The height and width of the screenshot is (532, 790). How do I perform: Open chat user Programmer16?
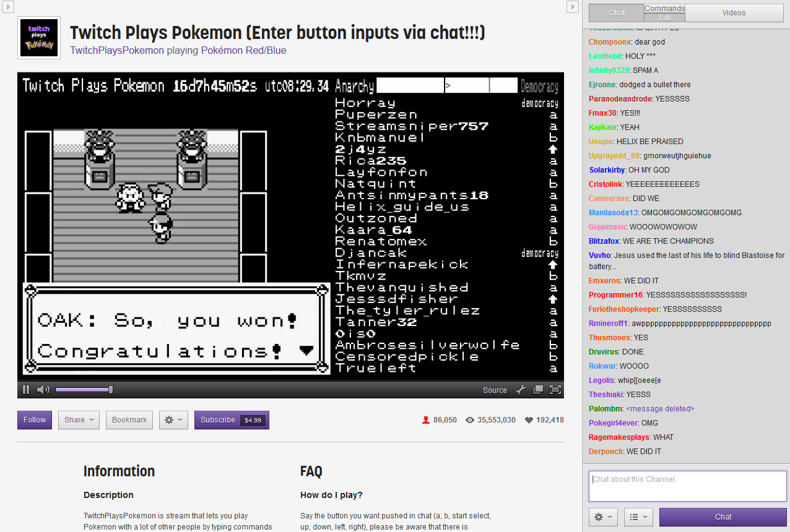[616, 295]
